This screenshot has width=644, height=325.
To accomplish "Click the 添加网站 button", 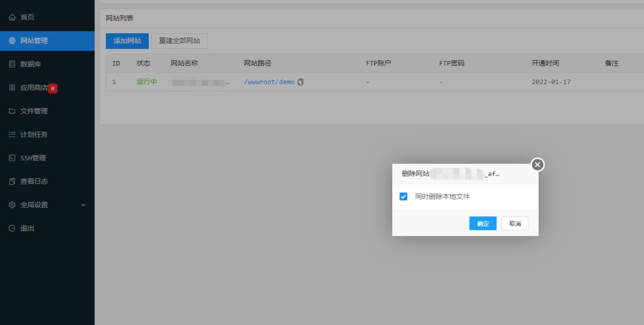I will 127,41.
